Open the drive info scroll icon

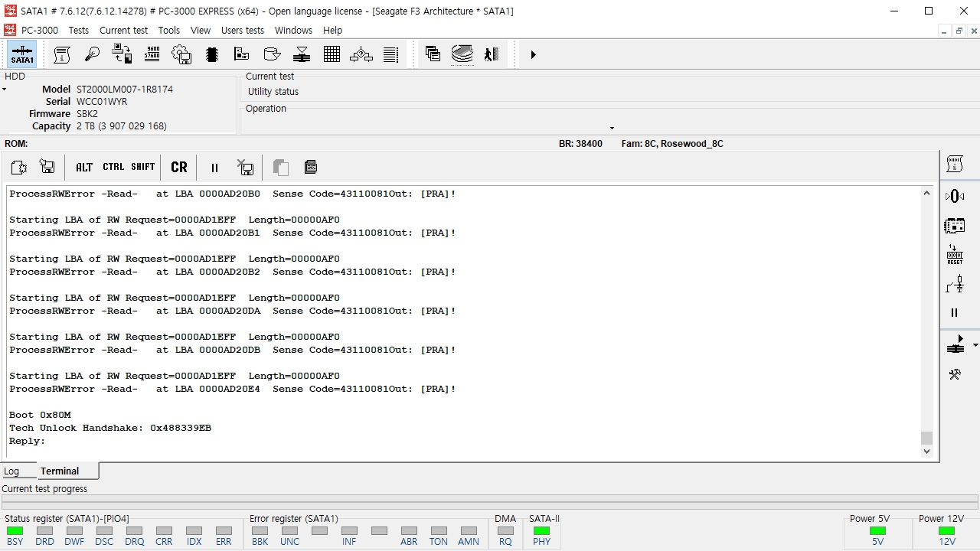(x=62, y=54)
